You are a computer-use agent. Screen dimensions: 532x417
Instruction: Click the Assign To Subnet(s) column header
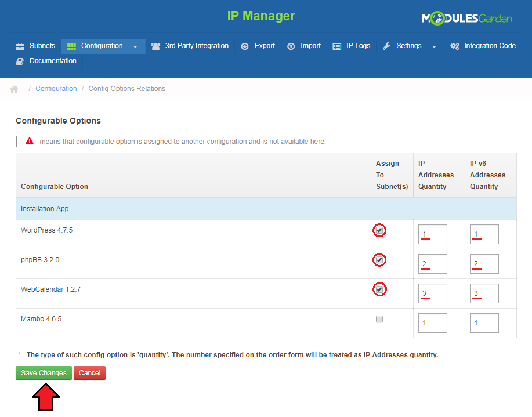392,175
